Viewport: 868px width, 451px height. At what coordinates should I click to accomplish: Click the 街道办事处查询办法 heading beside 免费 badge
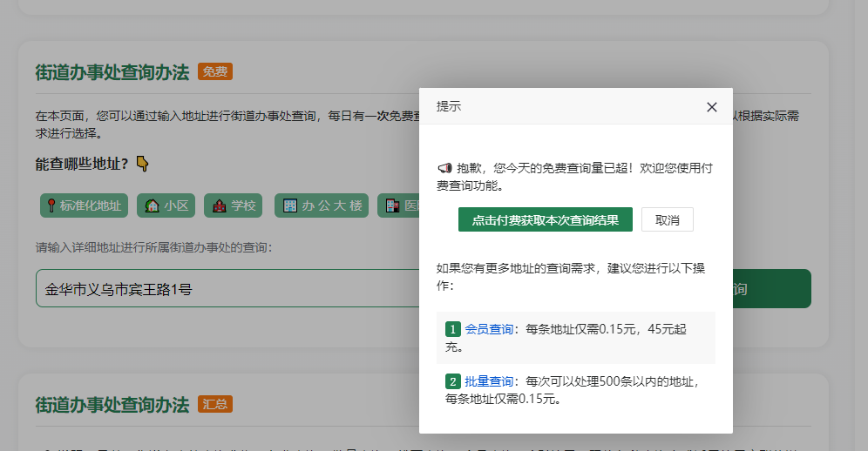point(112,72)
